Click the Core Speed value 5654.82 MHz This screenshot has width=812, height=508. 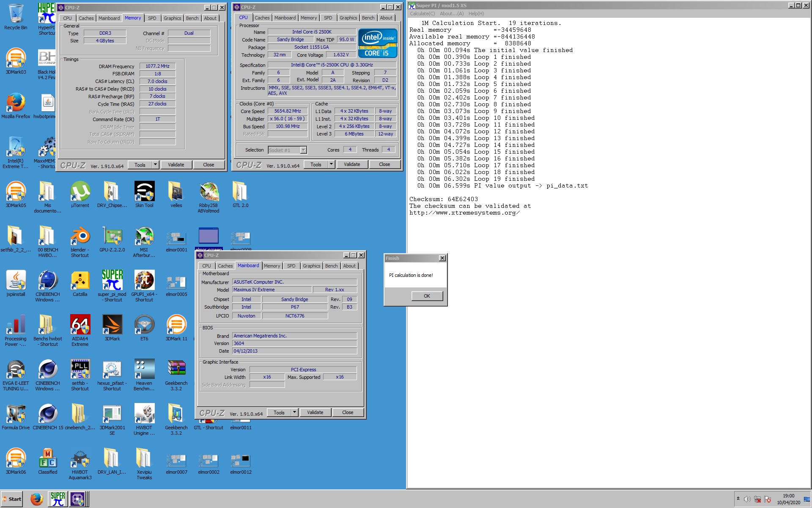point(288,111)
